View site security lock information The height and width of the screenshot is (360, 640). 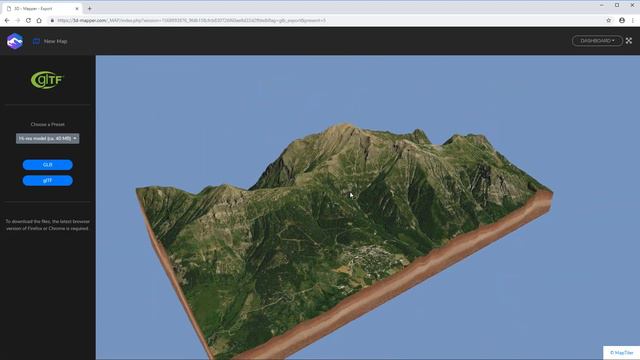point(52,20)
